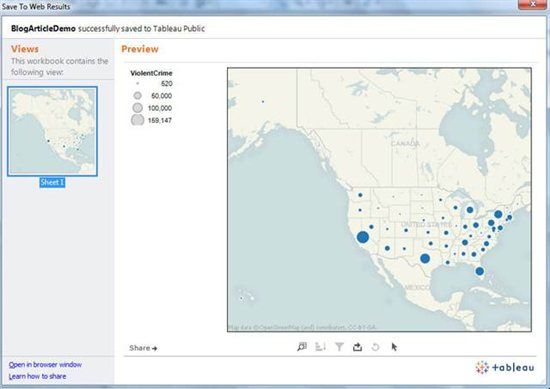Select the pointer arrow tool icon

394,347
